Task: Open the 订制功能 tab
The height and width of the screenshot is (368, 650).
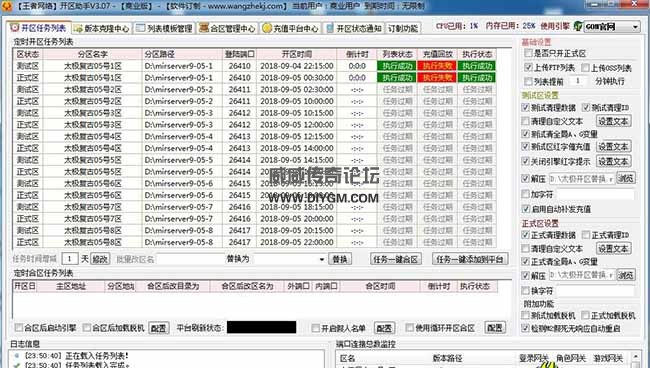Action: [x=403, y=28]
